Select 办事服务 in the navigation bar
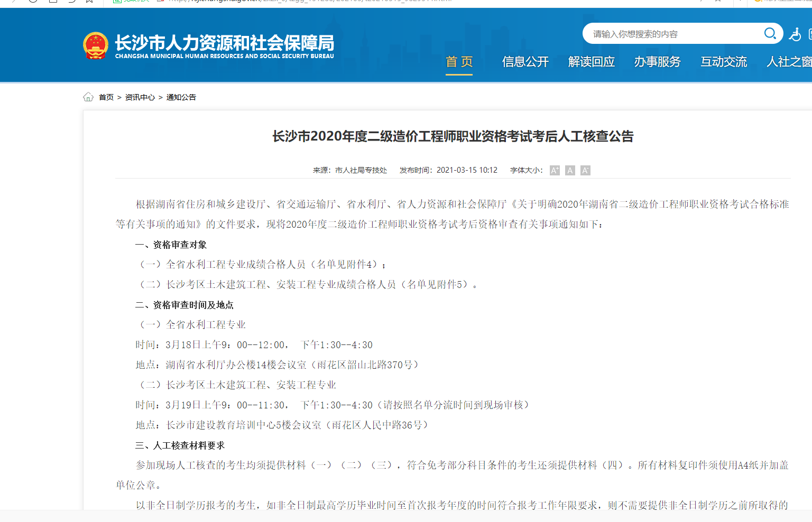 [657, 62]
